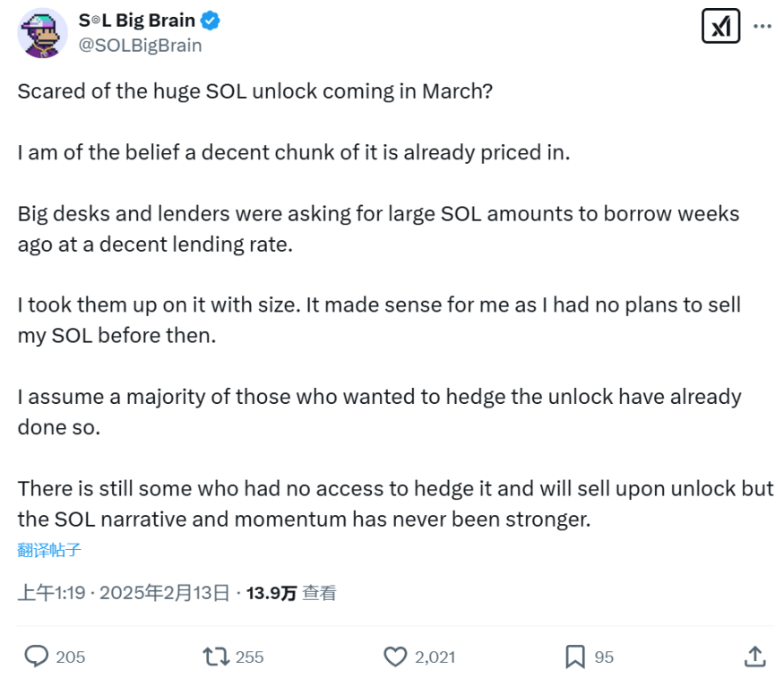Screen dimensions: 784x678
Task: Toggle the bookmark icon for this post
Action: point(575,657)
